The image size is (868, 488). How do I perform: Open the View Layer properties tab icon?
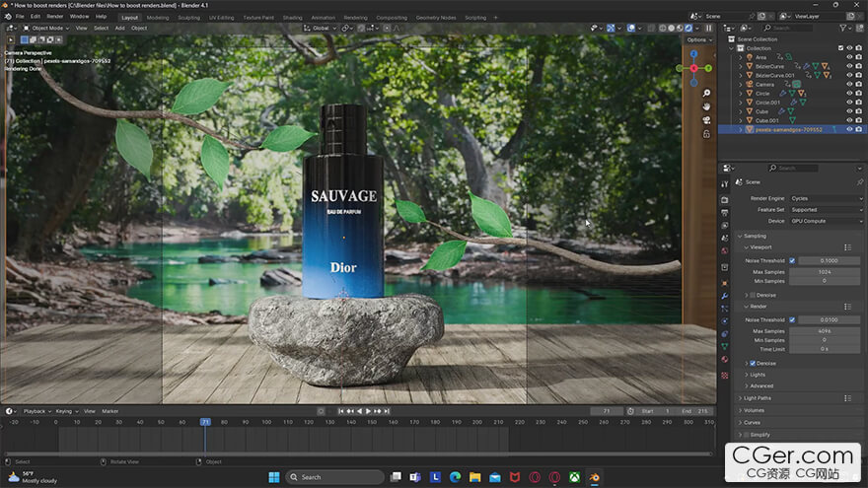[x=725, y=225]
